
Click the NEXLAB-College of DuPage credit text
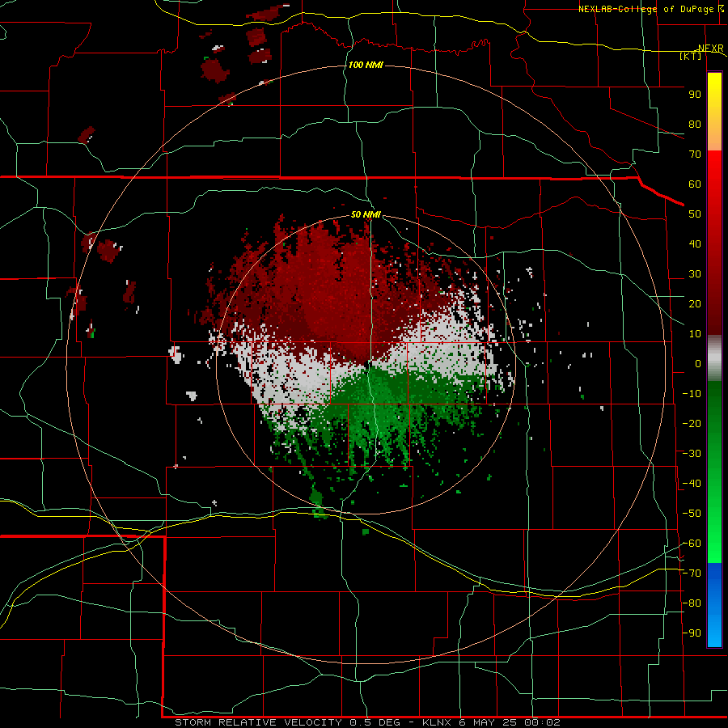point(646,9)
